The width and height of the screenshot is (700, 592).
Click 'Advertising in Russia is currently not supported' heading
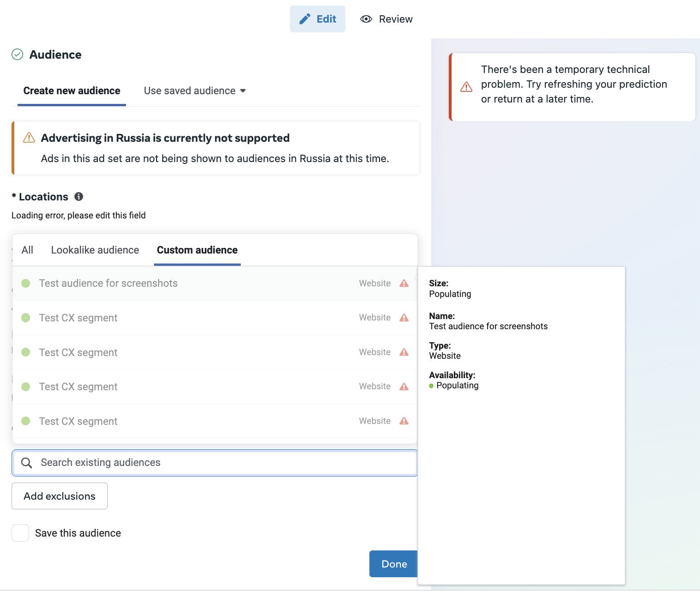(165, 138)
